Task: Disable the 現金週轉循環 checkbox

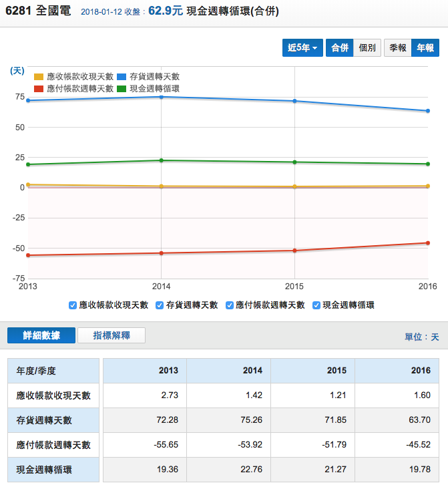Action: tap(316, 305)
